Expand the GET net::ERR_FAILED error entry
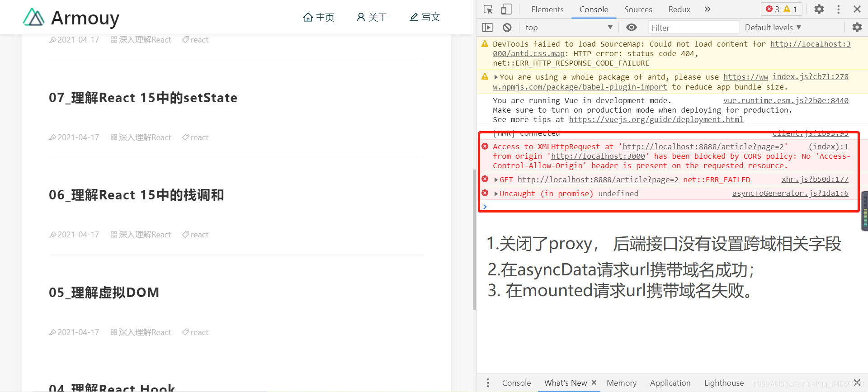The image size is (868, 392). pos(496,179)
